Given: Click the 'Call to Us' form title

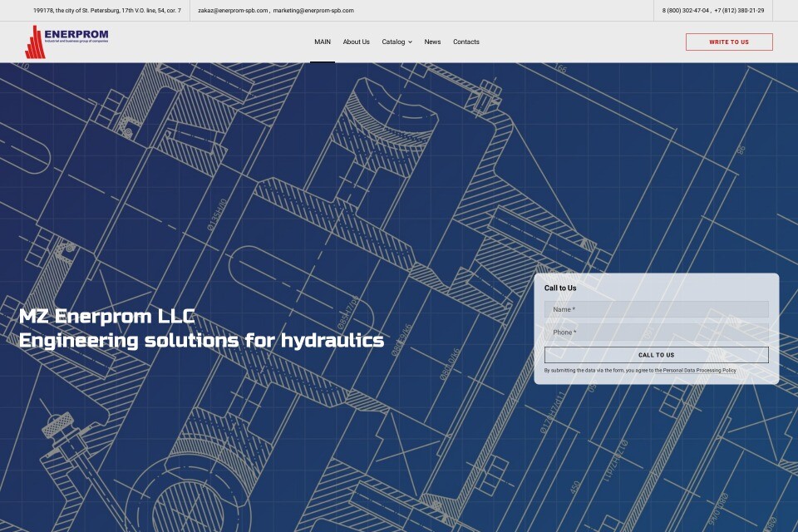Looking at the screenshot, I should [x=560, y=288].
